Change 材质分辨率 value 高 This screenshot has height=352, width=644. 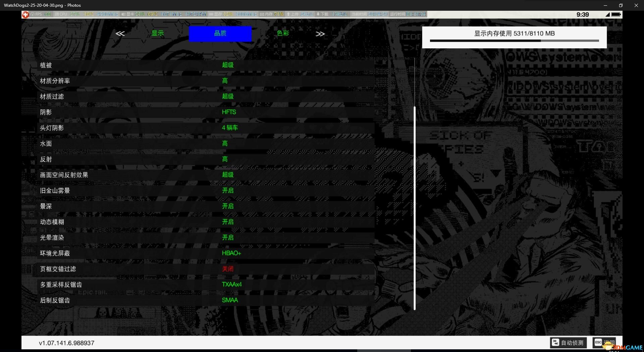pyautogui.click(x=225, y=81)
